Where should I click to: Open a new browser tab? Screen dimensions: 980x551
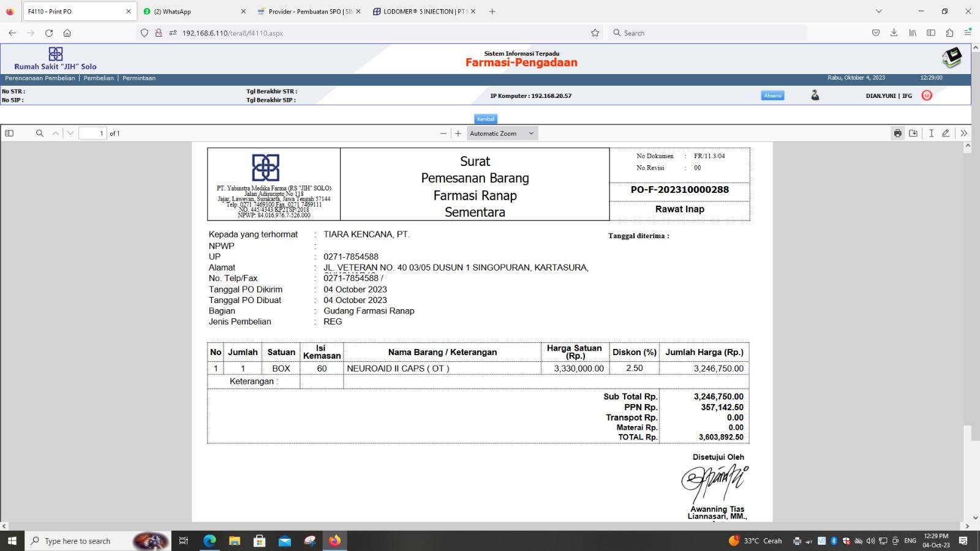(492, 11)
